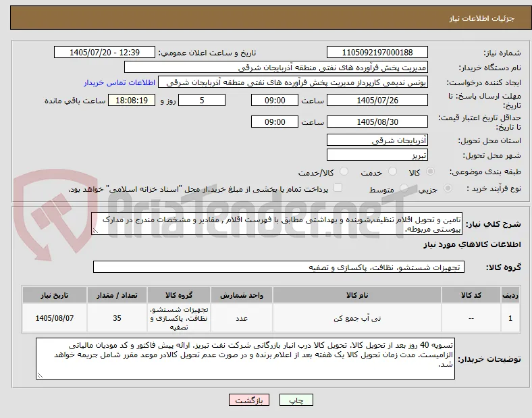532x418 pixels.
Task: Click the ردیف column header
Action: pyautogui.click(x=510, y=295)
